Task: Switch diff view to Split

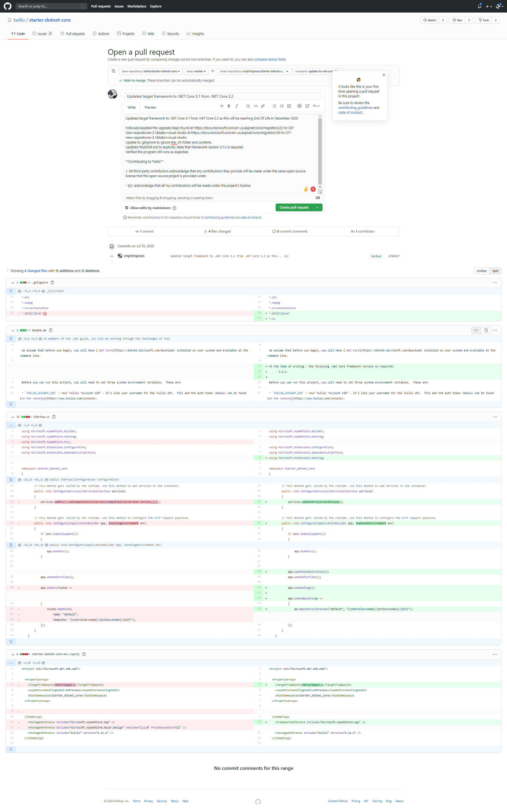Action: pos(495,271)
